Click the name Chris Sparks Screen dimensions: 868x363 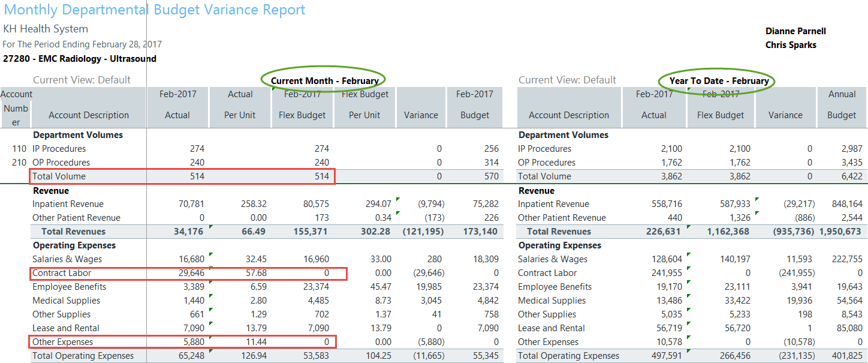(x=791, y=45)
